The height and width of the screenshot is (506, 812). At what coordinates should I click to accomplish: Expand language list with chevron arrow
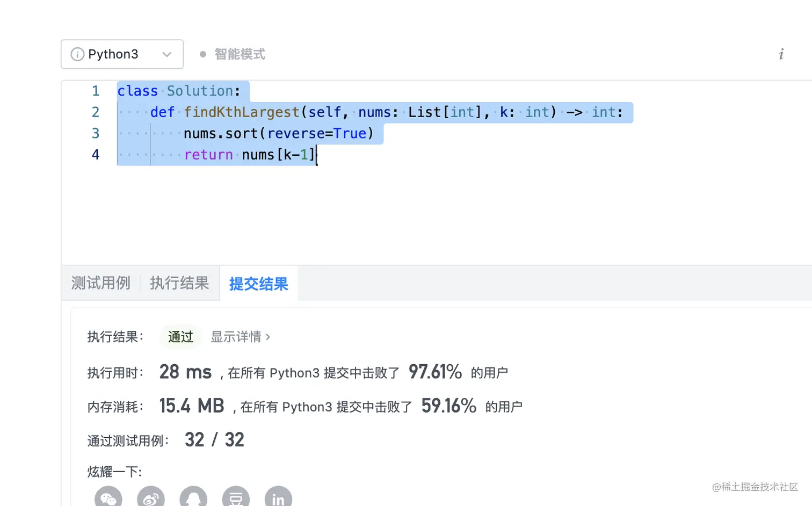tap(167, 54)
